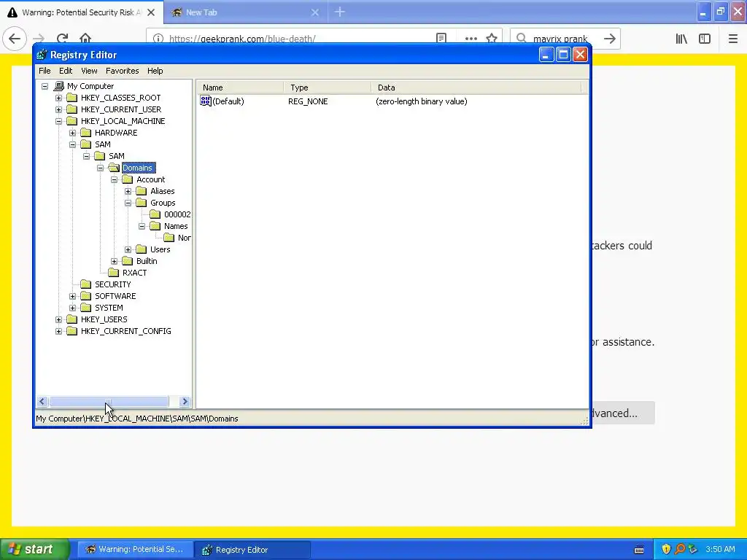Select the SOFTWARE key label
The width and height of the screenshot is (747, 560).
tap(115, 296)
